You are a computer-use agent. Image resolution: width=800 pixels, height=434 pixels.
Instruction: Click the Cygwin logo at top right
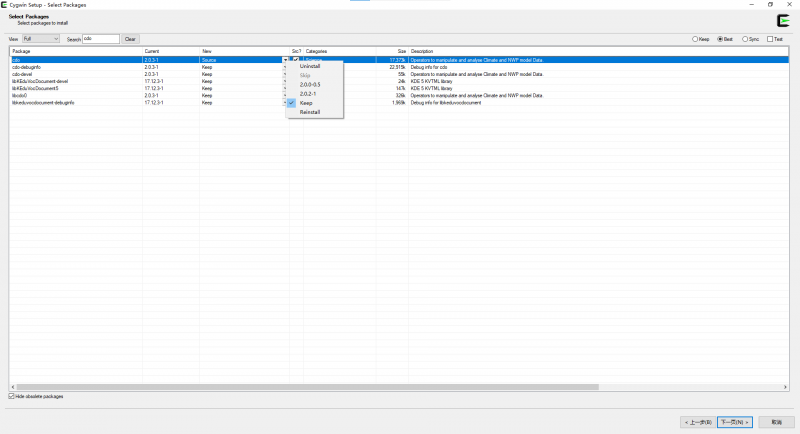coord(783,20)
